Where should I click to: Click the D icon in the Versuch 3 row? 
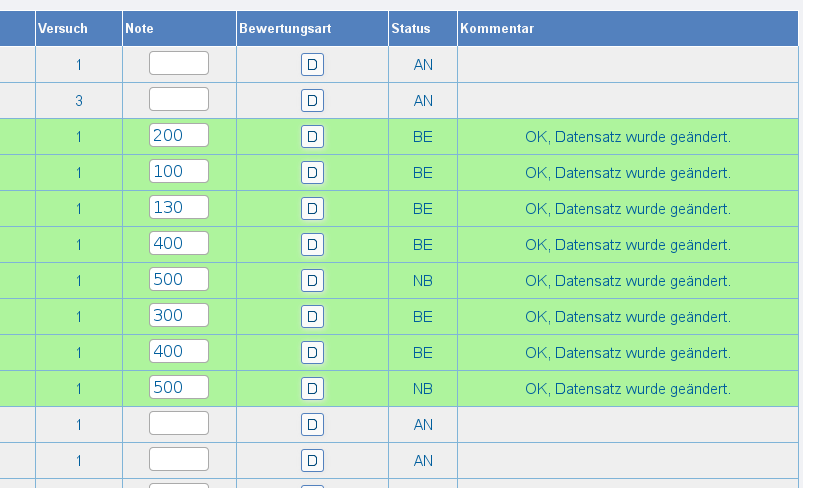312,101
